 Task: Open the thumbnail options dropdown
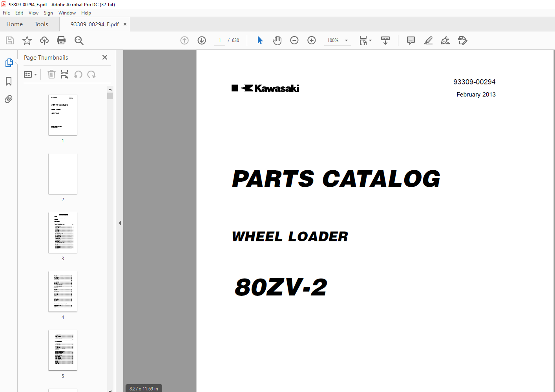[30, 74]
